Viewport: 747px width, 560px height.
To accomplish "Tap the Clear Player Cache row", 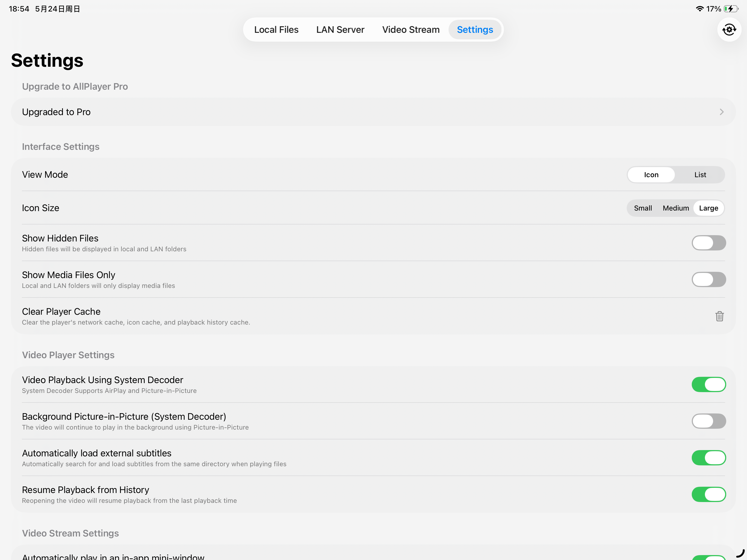I will pyautogui.click(x=373, y=316).
